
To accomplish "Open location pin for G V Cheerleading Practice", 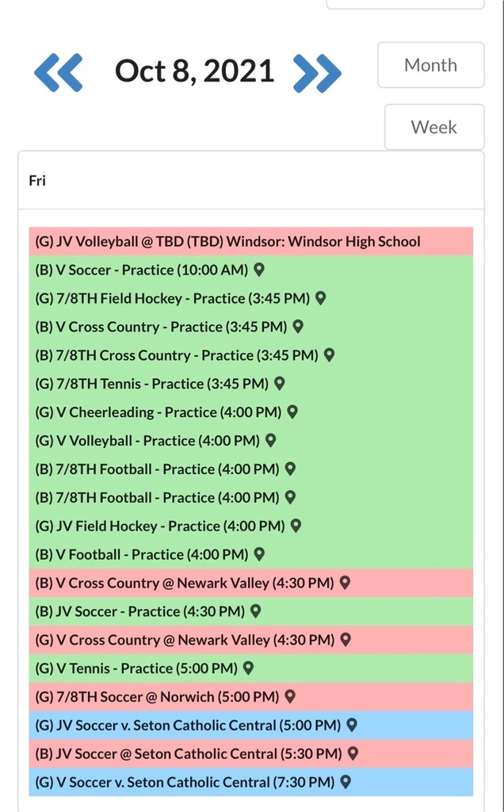I will coord(292,412).
